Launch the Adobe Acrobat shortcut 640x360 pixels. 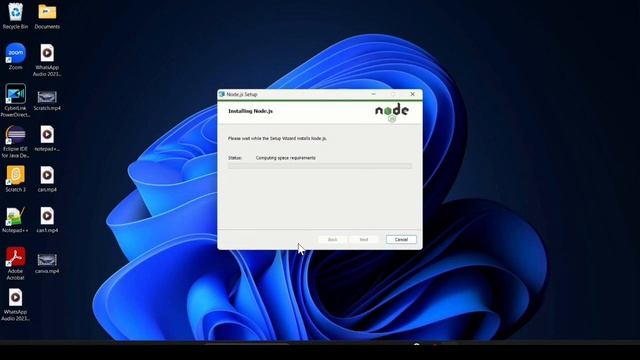[x=16, y=264]
